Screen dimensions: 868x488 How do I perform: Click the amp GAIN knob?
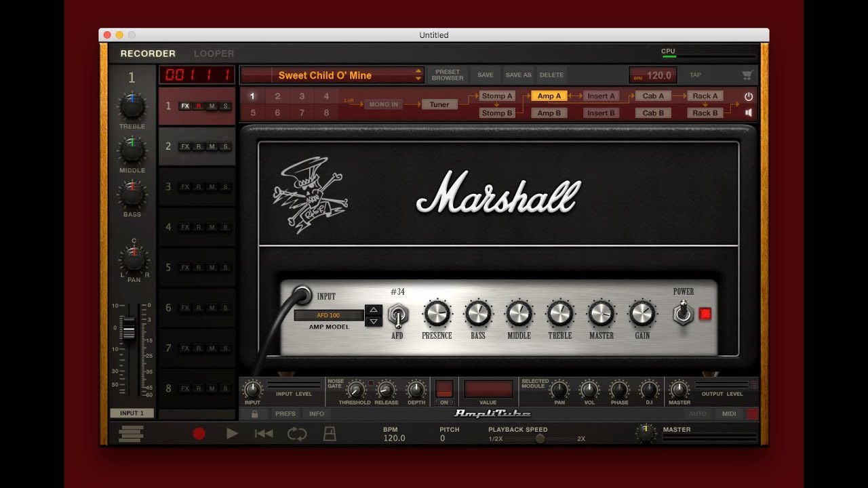pyautogui.click(x=642, y=314)
